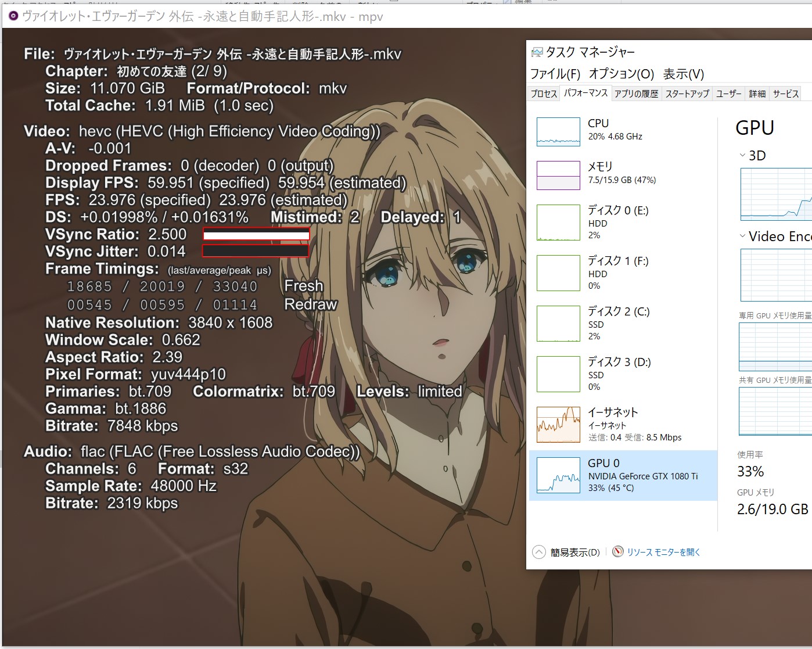
Task: Click the GPU heading in Task Manager
Action: pyautogui.click(x=754, y=128)
